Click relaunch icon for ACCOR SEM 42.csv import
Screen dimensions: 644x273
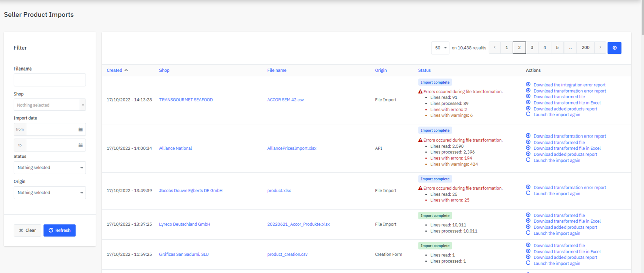click(x=528, y=114)
